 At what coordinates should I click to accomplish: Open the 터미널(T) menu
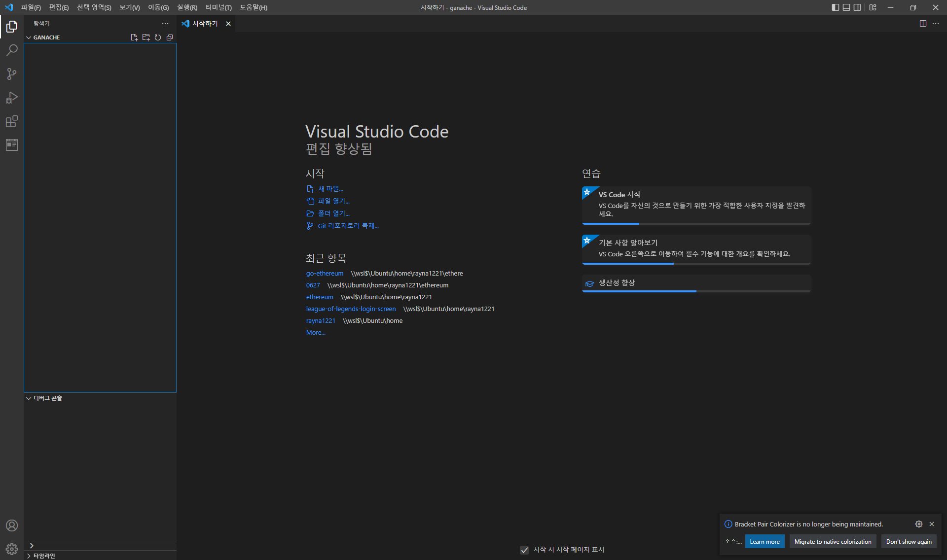(219, 7)
